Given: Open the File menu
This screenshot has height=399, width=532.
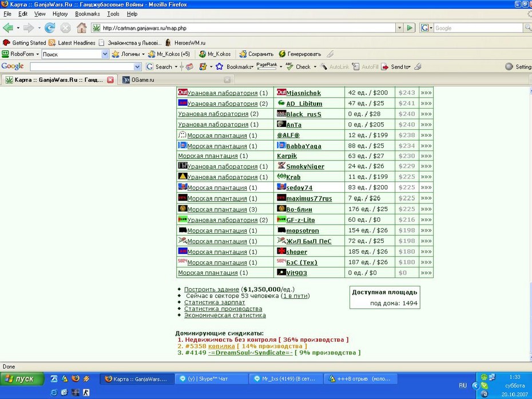Looking at the screenshot, I should pyautogui.click(x=7, y=14).
